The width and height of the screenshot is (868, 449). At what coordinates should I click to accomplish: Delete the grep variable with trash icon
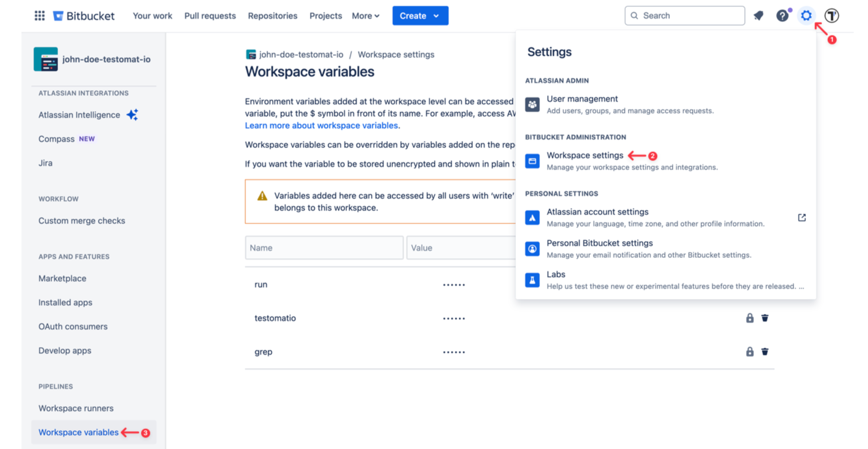(765, 351)
